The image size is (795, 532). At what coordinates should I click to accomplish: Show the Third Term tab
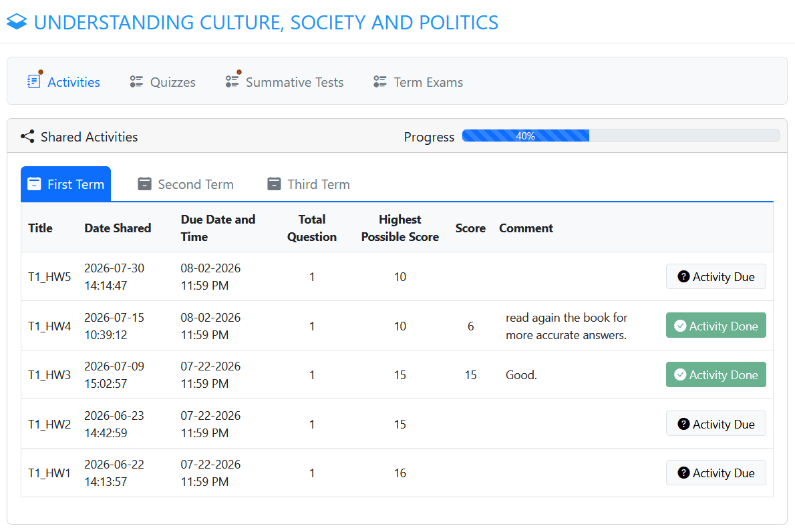point(309,184)
